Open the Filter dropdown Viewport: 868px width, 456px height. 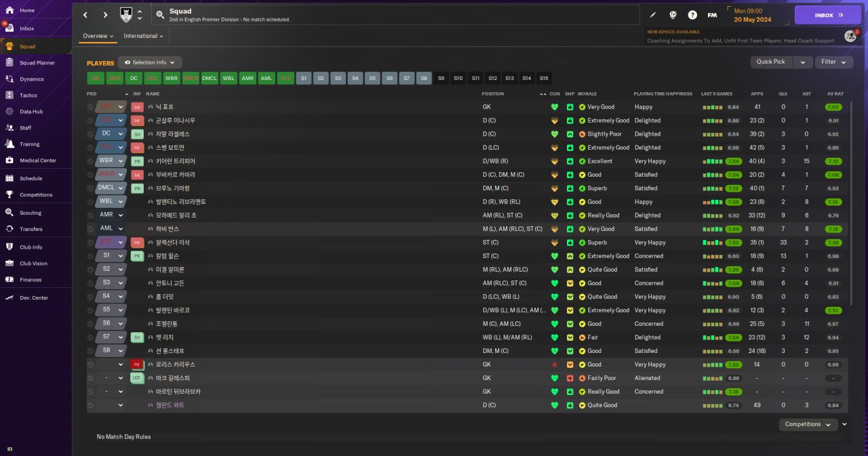pos(833,62)
